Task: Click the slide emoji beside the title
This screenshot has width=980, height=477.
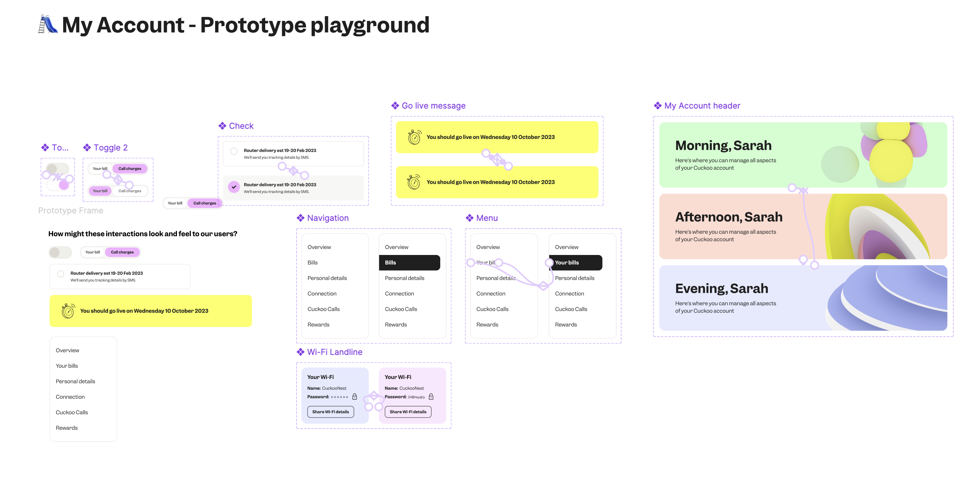Action: [x=48, y=24]
